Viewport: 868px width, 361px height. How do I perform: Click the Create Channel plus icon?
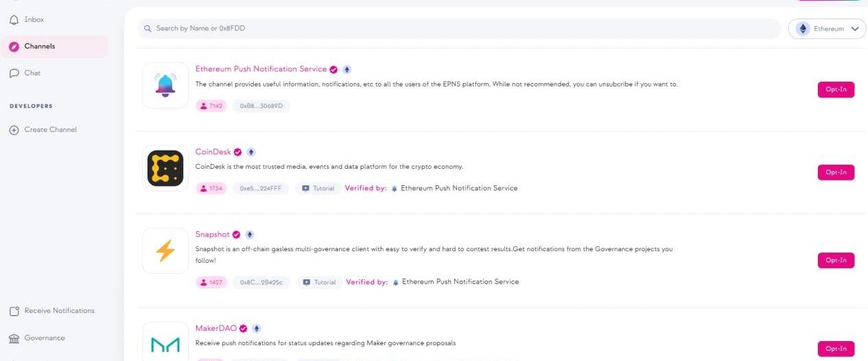(x=14, y=130)
